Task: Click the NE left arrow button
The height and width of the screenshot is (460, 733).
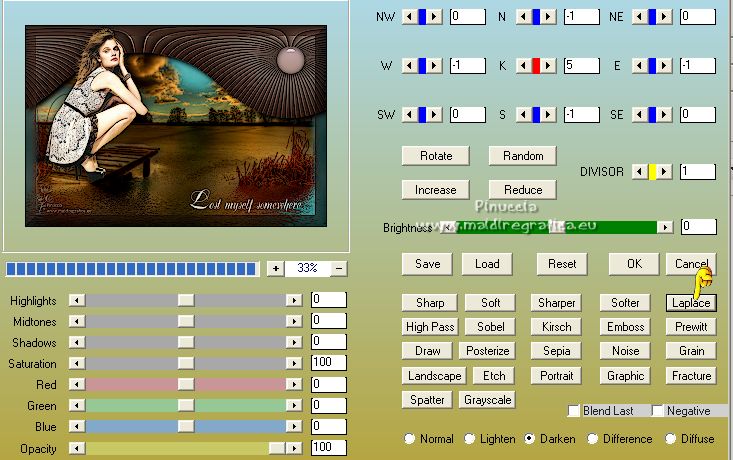Action: point(640,17)
